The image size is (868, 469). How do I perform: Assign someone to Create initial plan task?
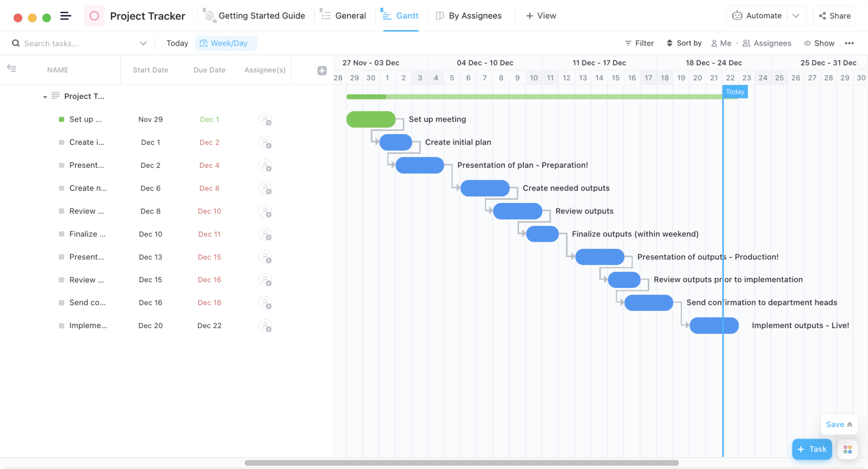coord(265,143)
